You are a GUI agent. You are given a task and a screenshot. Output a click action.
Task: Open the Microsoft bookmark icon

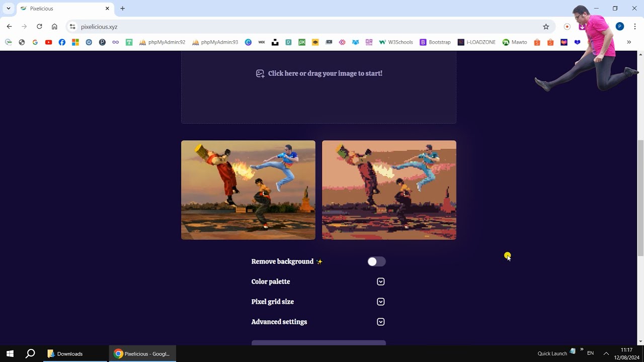point(75,42)
